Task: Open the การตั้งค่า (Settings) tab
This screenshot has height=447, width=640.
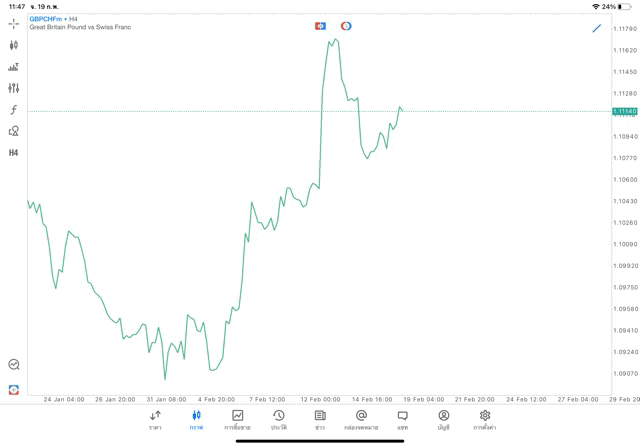Action: pyautogui.click(x=485, y=420)
